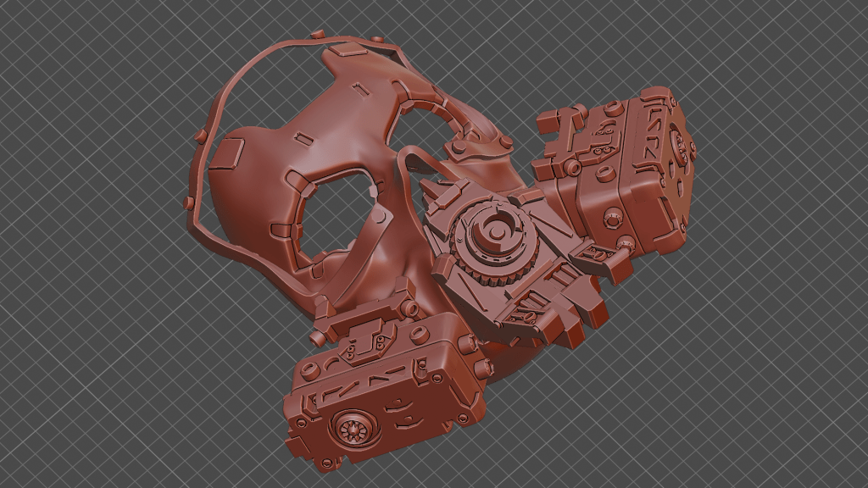Click the round detail on the cube module's end face
This screenshot has height=488, width=868.
pos(681,144)
